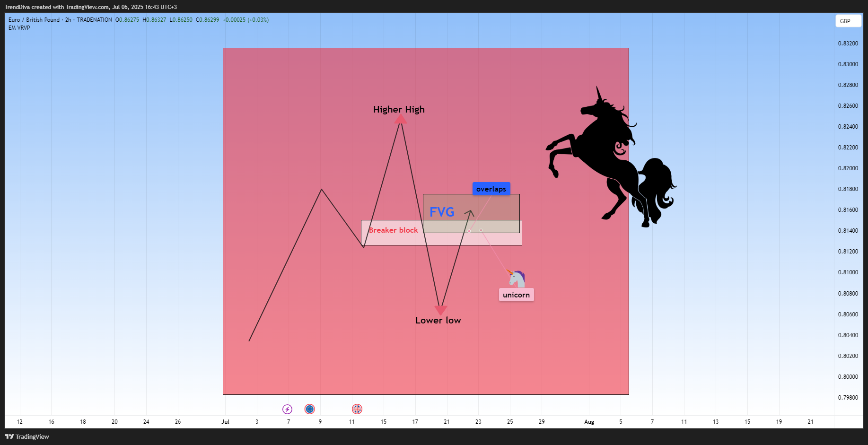Select the 'Higher High' text label
This screenshot has height=445, width=868.
pos(399,109)
